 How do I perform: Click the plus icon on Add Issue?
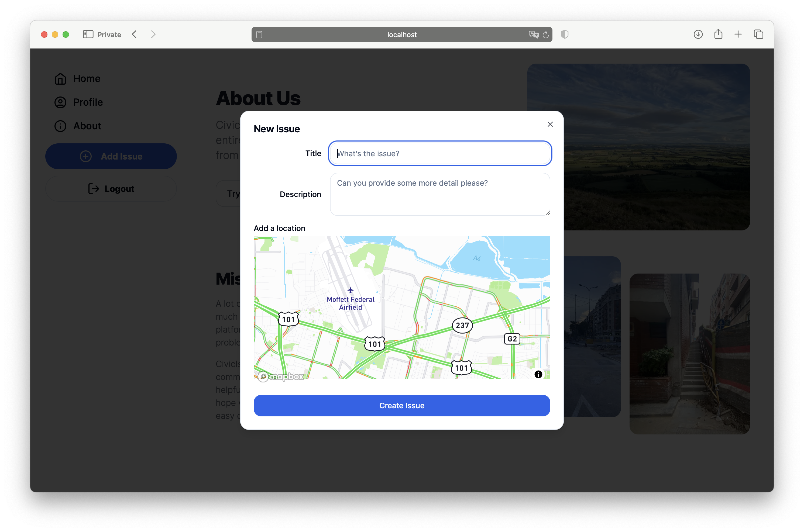85,156
